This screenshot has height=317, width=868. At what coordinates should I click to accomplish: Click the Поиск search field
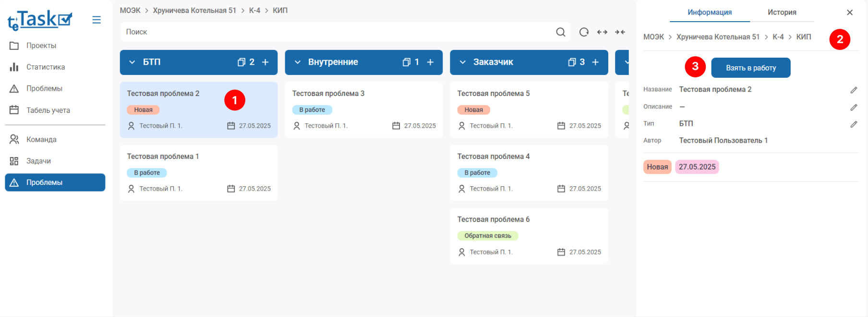(336, 32)
